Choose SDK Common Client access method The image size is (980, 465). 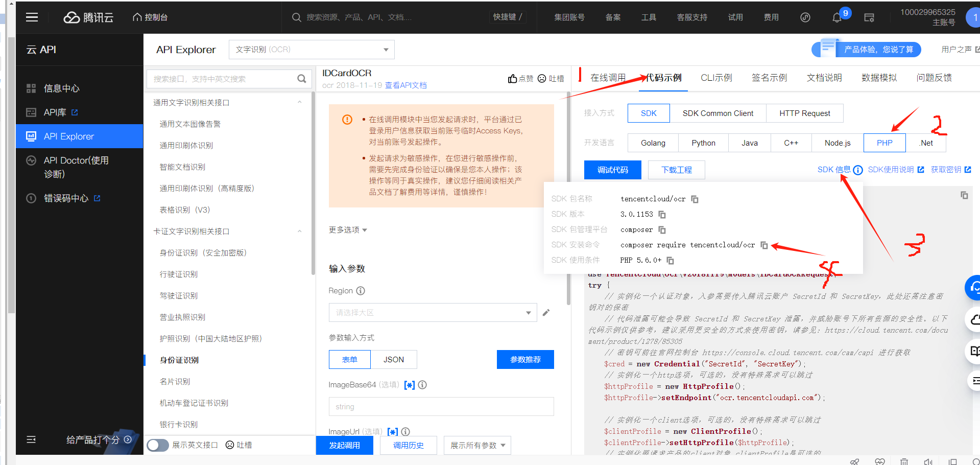pos(718,113)
